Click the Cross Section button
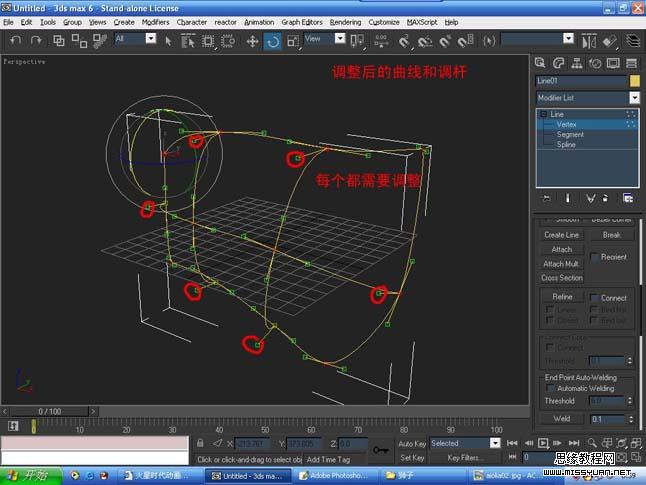 [562, 278]
